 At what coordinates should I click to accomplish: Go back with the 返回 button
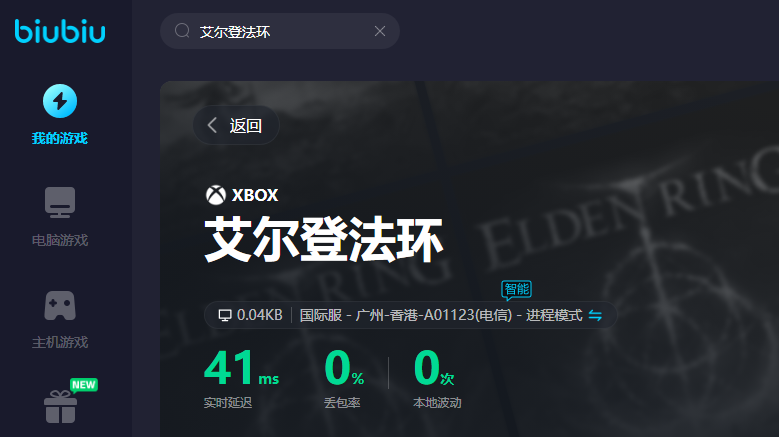(x=236, y=125)
